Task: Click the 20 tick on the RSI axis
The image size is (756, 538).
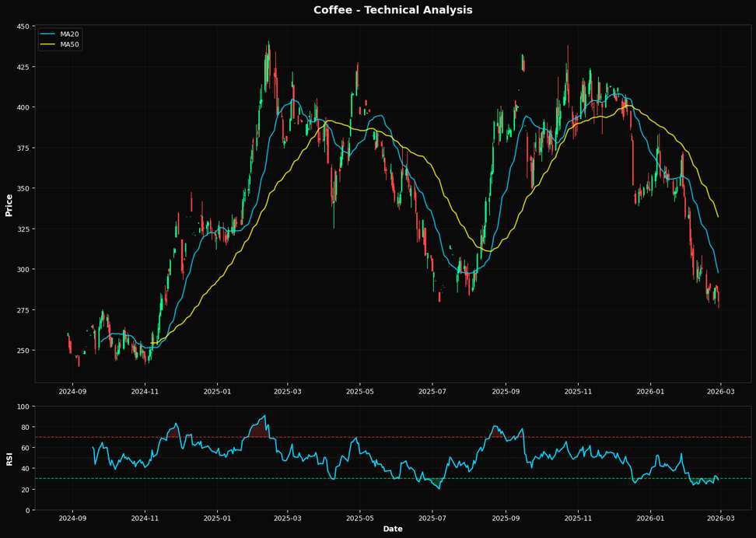Action: click(25, 489)
